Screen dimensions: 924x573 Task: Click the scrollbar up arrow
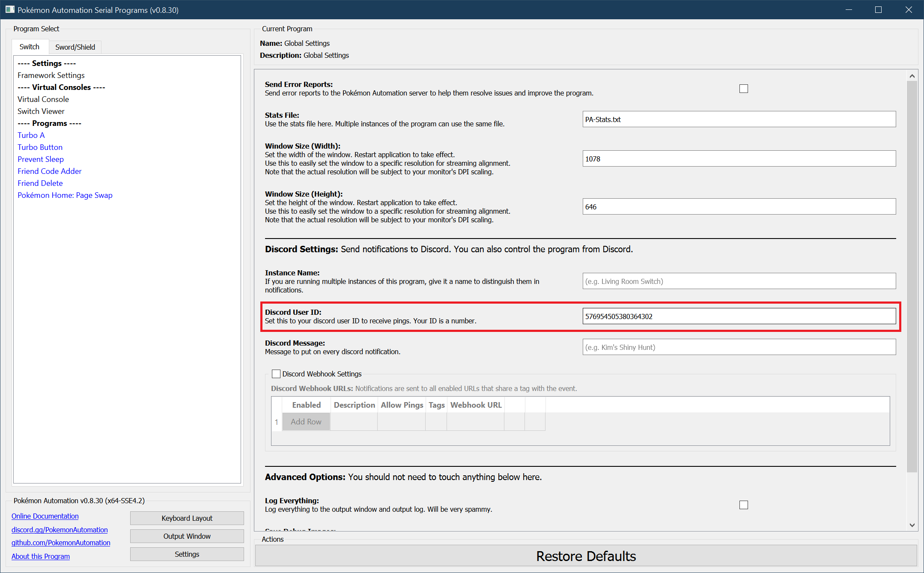(912, 76)
